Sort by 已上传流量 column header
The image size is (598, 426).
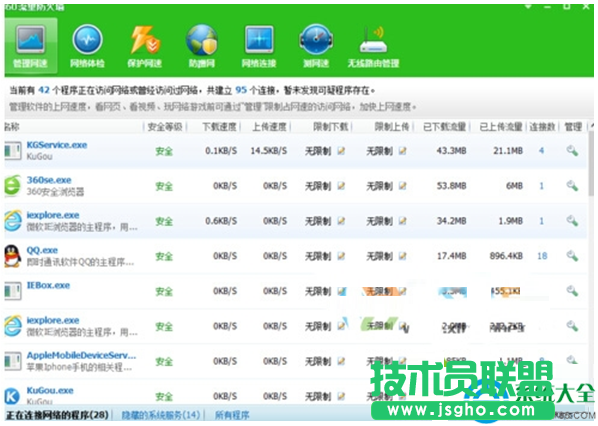tap(501, 127)
